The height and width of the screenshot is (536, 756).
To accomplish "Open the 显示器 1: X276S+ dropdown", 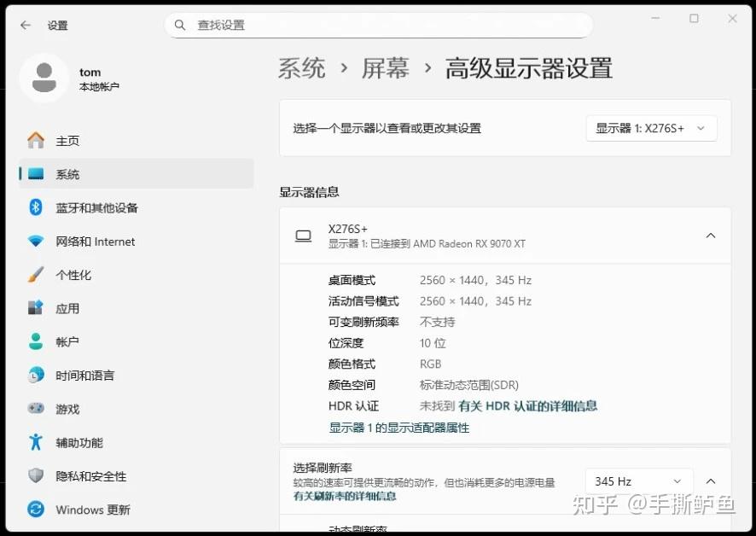I will pos(651,128).
